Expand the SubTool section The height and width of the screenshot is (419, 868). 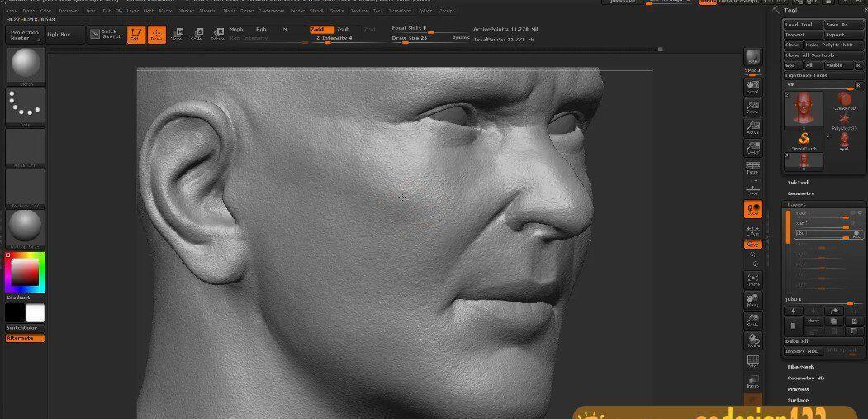coord(798,183)
